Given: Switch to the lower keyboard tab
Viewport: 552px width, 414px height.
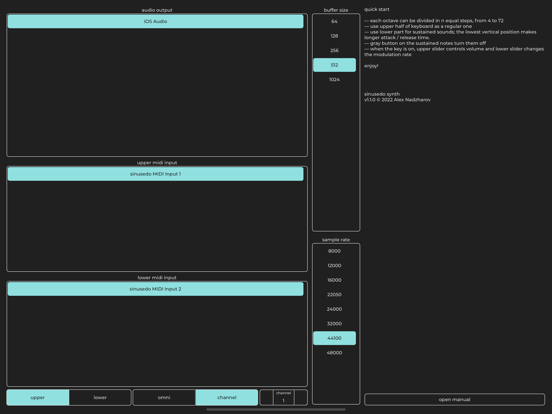Looking at the screenshot, I should [100, 397].
